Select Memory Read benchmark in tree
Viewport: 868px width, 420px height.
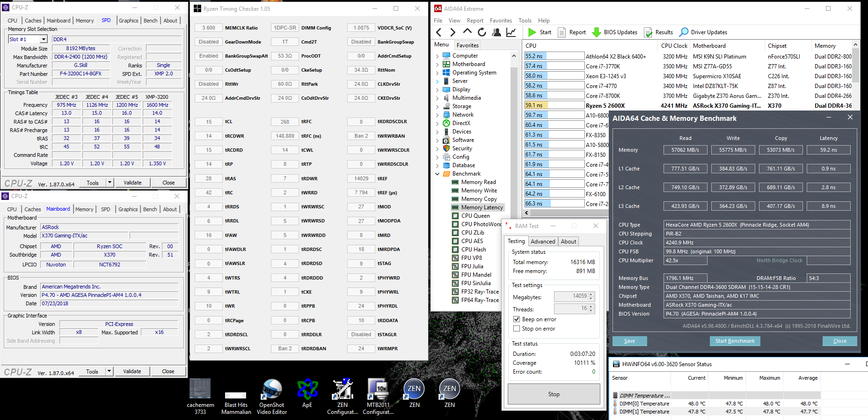pyautogui.click(x=474, y=182)
